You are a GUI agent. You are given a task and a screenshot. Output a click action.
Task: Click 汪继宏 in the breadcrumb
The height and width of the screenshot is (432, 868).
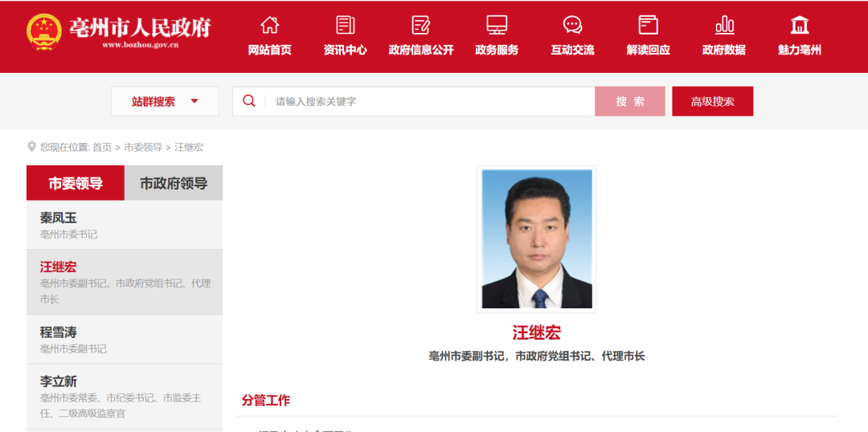(189, 147)
